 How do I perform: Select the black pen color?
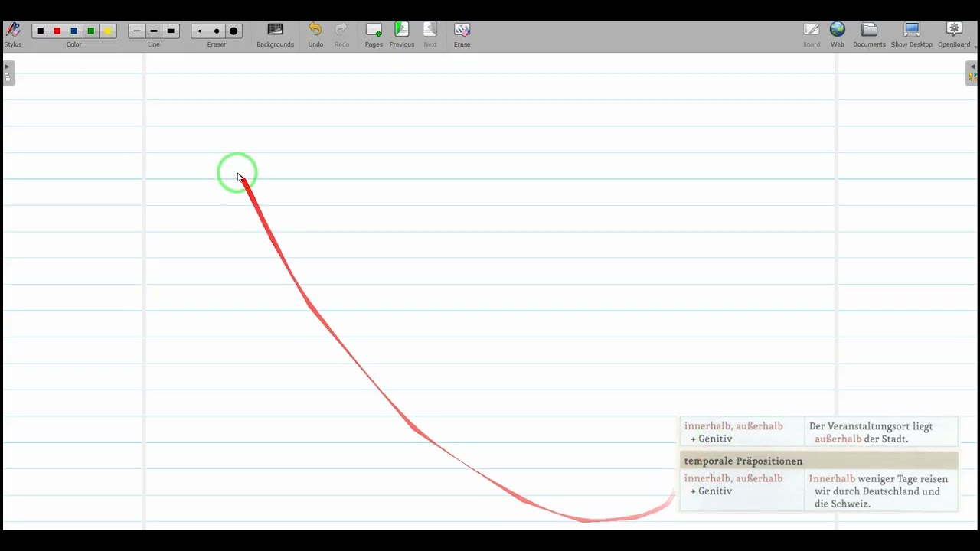41,31
